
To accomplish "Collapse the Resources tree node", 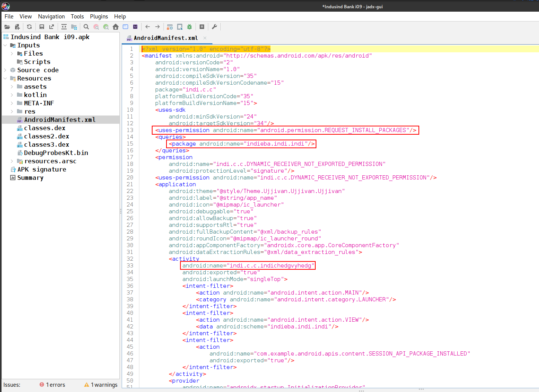I will point(5,78).
